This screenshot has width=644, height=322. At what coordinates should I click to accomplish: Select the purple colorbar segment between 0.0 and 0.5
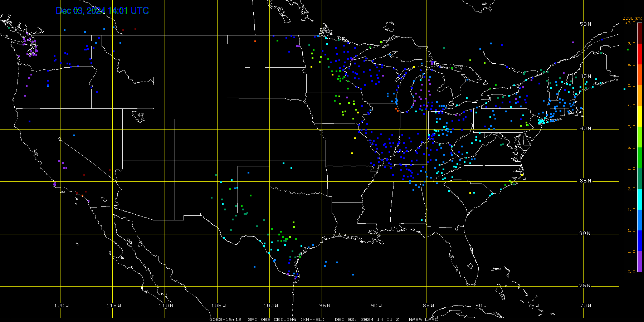[640, 262]
